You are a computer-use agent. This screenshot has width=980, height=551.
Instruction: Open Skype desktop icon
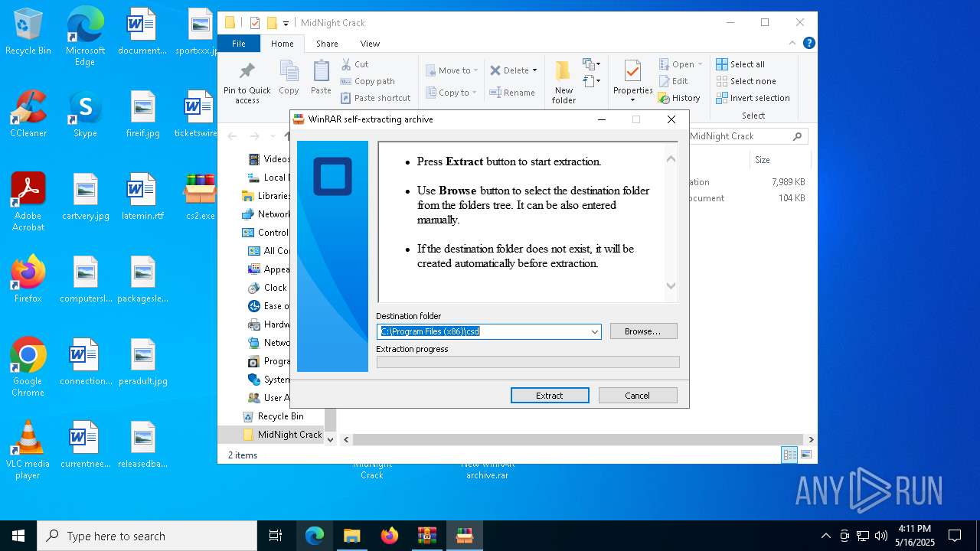pyautogui.click(x=85, y=114)
